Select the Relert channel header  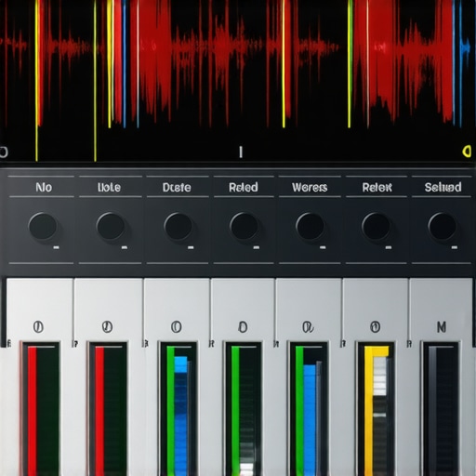tap(377, 187)
